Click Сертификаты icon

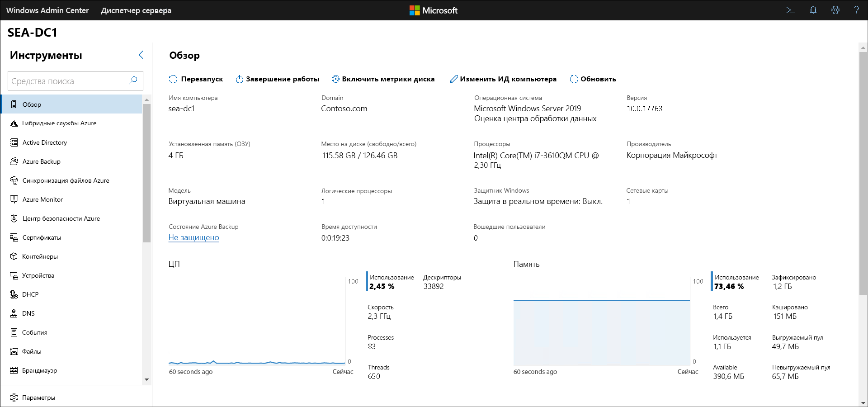click(14, 237)
